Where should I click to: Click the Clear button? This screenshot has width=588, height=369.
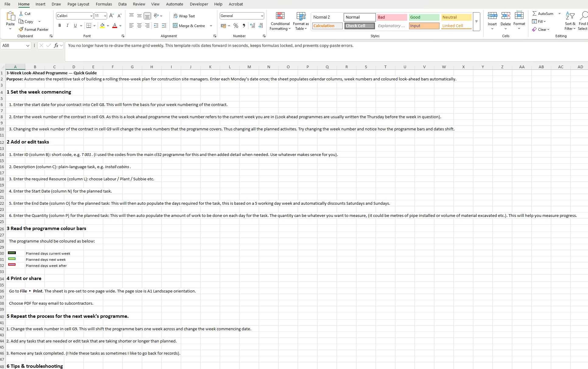[x=541, y=30]
